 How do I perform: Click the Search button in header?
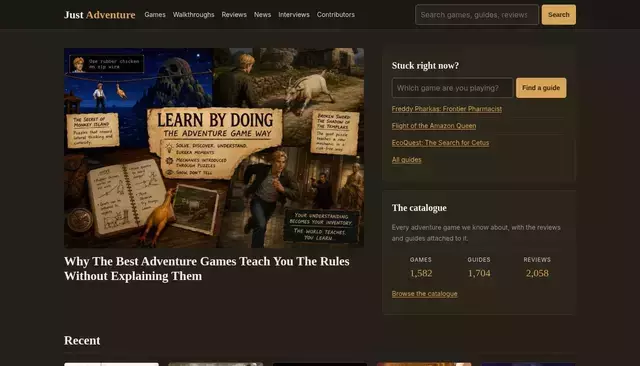tap(559, 15)
